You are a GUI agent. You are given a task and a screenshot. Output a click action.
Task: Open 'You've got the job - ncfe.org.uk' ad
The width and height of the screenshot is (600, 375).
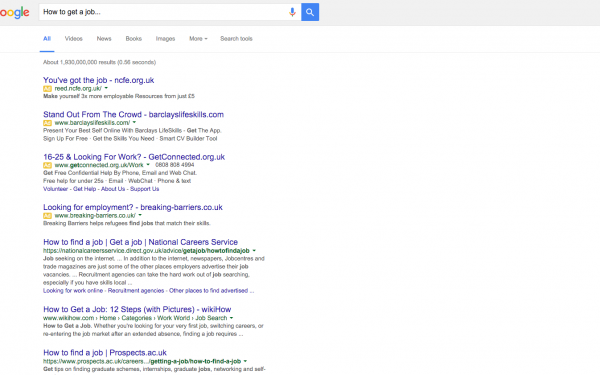pyautogui.click(x=98, y=80)
